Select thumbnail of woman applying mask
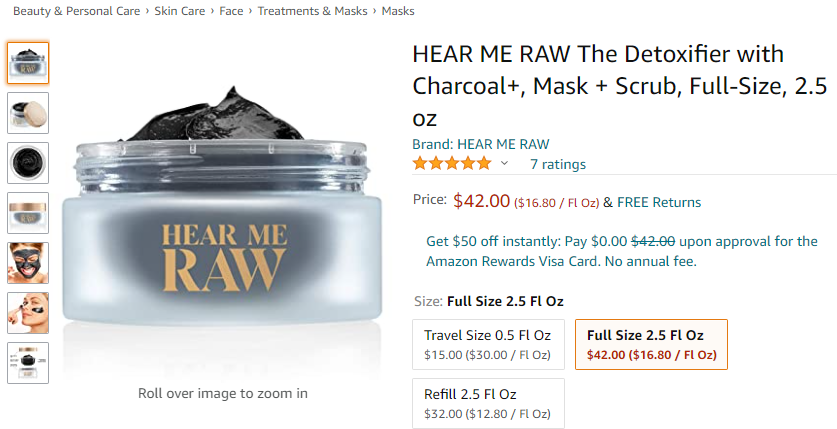The height and width of the screenshot is (429, 837). tap(28, 313)
